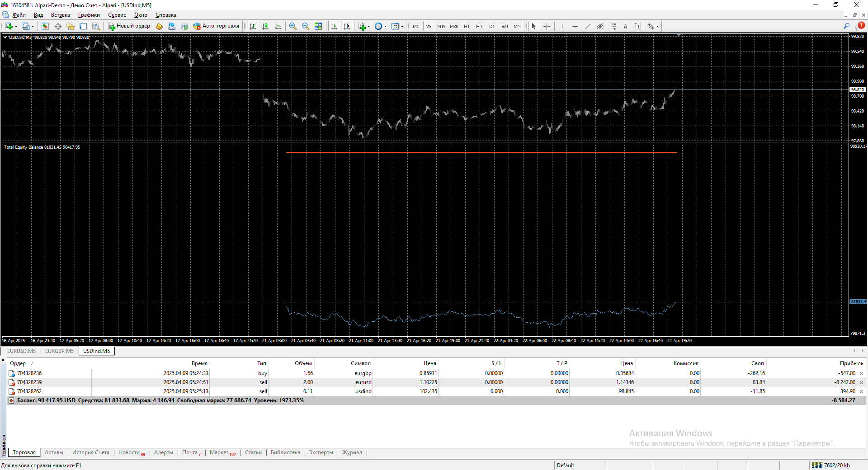868x470 pixels.
Task: Switch chart to bar chart
Action: click(x=253, y=26)
